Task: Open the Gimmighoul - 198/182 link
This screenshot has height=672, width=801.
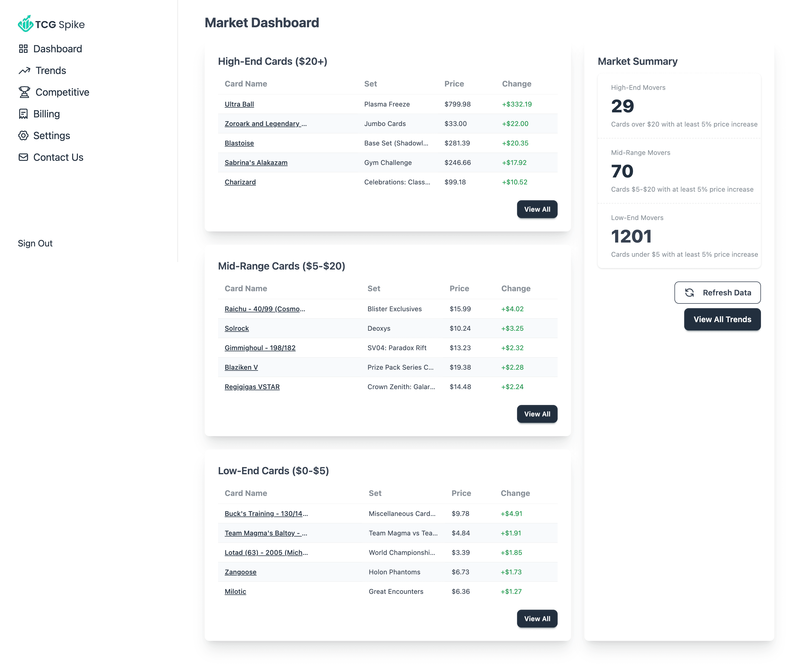Action: click(260, 348)
